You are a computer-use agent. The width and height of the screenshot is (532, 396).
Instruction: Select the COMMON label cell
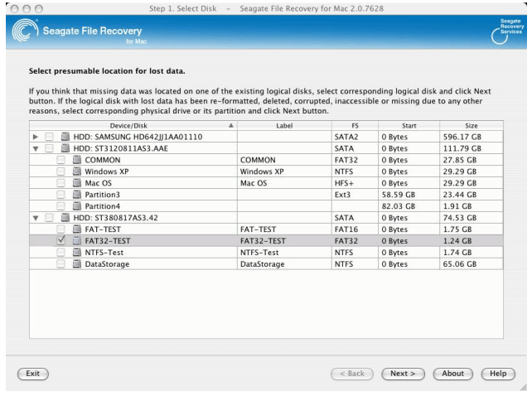tap(284, 160)
